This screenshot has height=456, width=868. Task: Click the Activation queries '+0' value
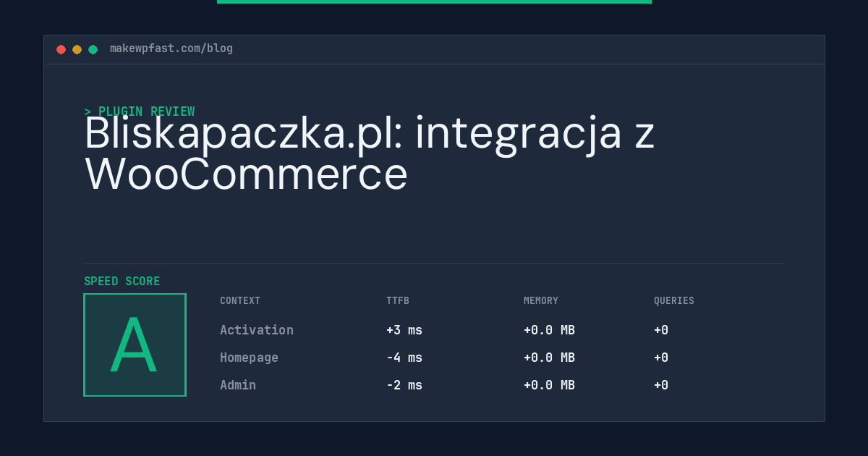[661, 330]
